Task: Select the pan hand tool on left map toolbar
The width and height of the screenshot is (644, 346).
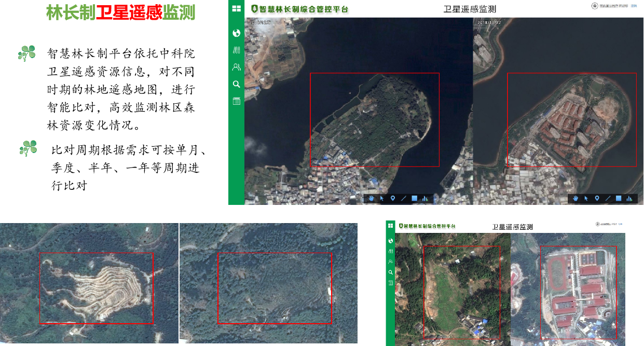Action: click(x=372, y=198)
